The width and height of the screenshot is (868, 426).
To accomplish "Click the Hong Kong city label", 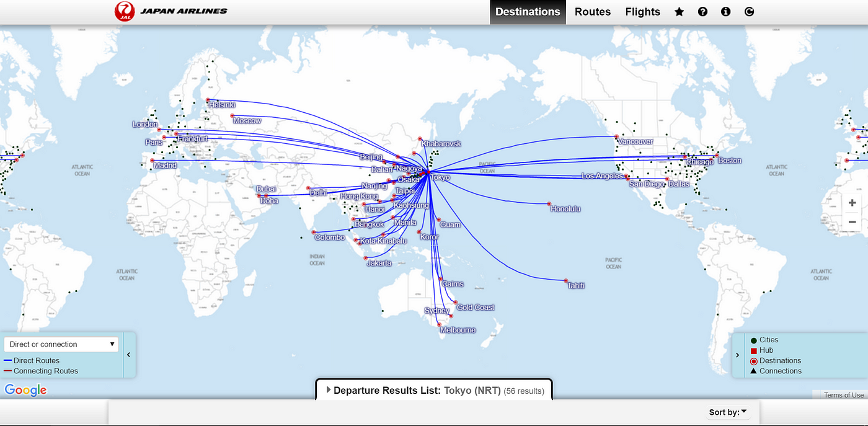I will (x=359, y=197).
